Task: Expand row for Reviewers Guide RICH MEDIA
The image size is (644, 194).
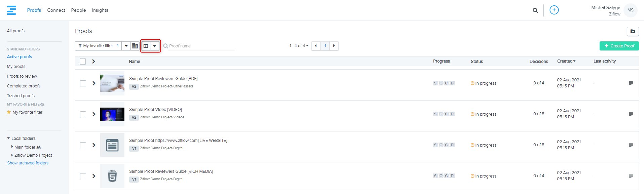Action: (x=94, y=176)
